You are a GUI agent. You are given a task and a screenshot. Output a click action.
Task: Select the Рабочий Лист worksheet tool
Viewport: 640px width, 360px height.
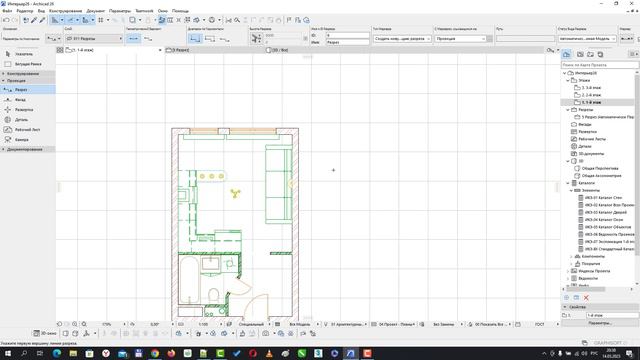27,130
